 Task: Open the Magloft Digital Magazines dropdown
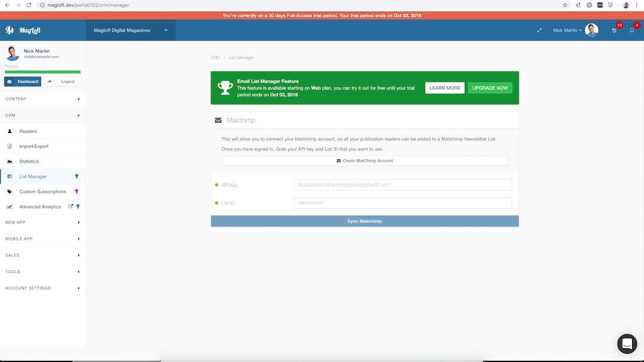131,30
